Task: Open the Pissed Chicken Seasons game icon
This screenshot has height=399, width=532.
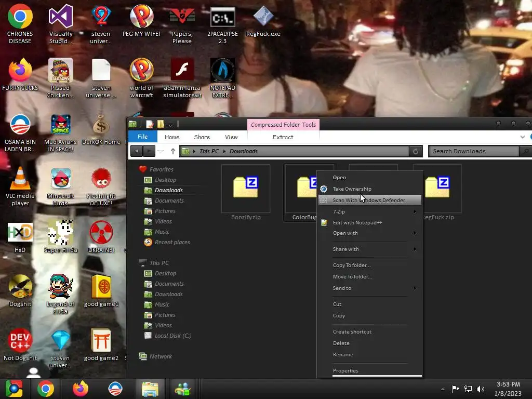Action: coord(60,78)
